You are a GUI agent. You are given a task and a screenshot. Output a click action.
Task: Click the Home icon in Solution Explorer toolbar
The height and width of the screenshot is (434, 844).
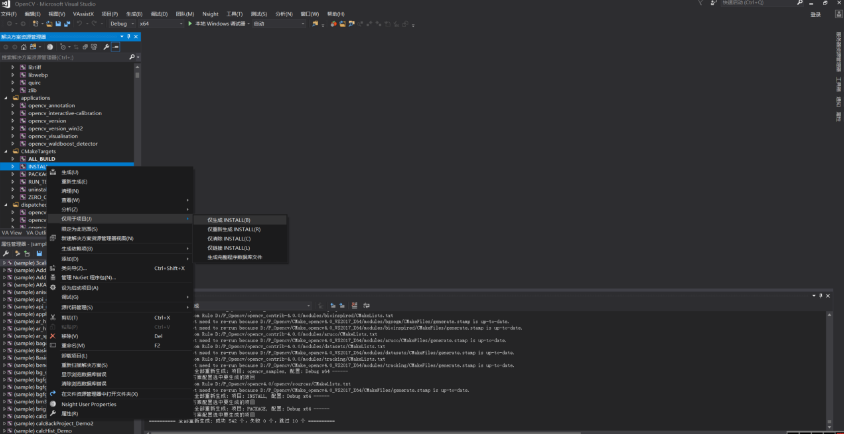pos(24,47)
